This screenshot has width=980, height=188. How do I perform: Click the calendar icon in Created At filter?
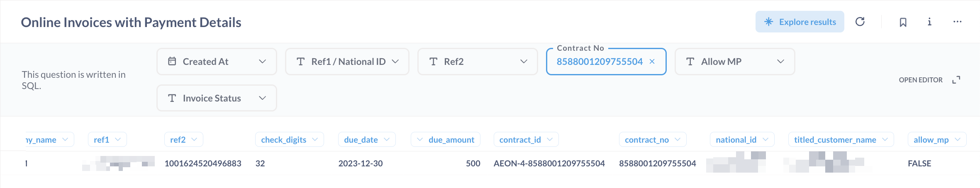[x=172, y=62]
